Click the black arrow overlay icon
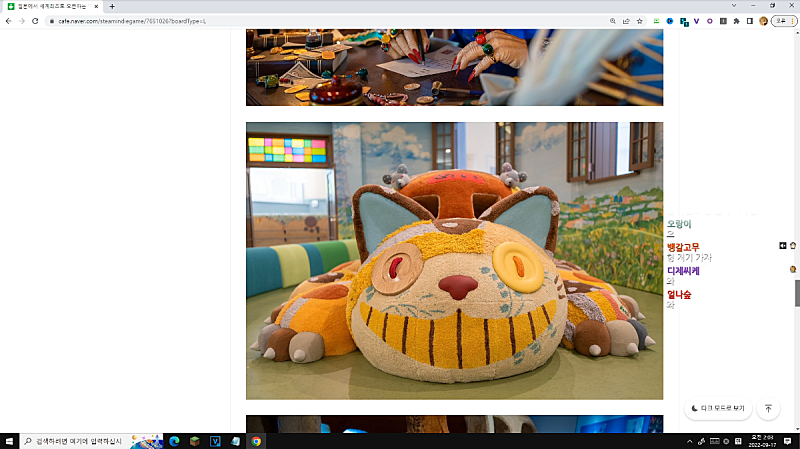Viewport: 800px width, 449px height. pos(783,246)
